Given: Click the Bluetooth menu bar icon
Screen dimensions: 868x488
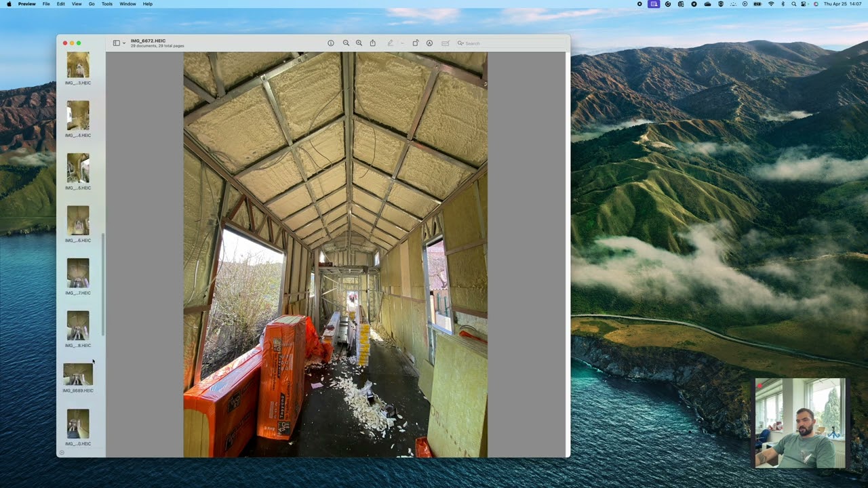Looking at the screenshot, I should tap(783, 4).
